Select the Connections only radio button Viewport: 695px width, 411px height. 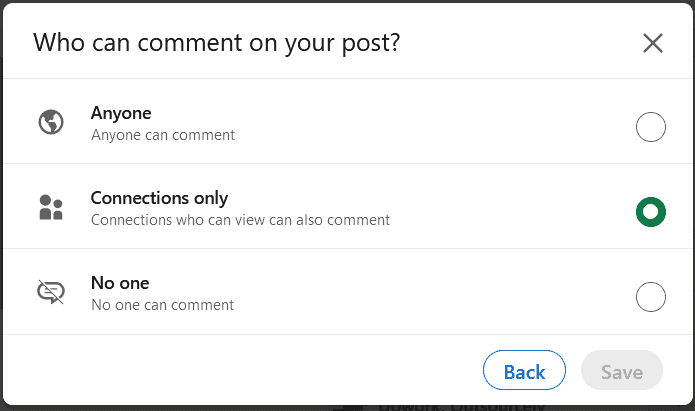(x=650, y=212)
